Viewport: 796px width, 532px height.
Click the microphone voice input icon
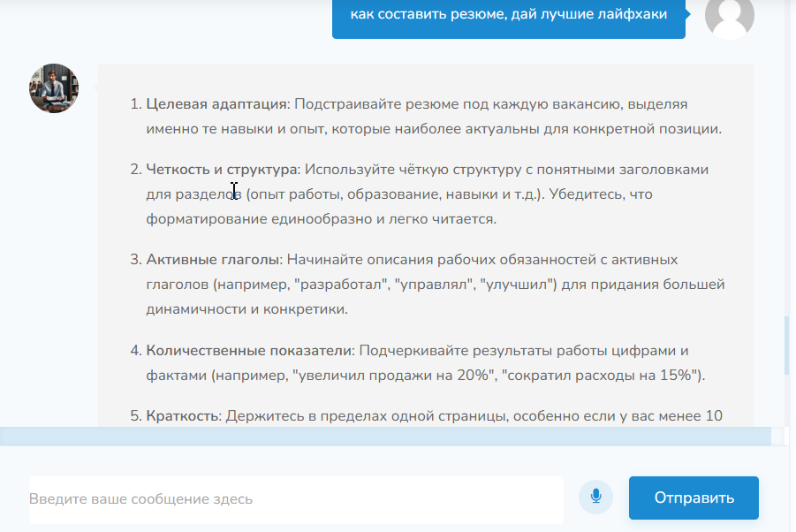(595, 498)
